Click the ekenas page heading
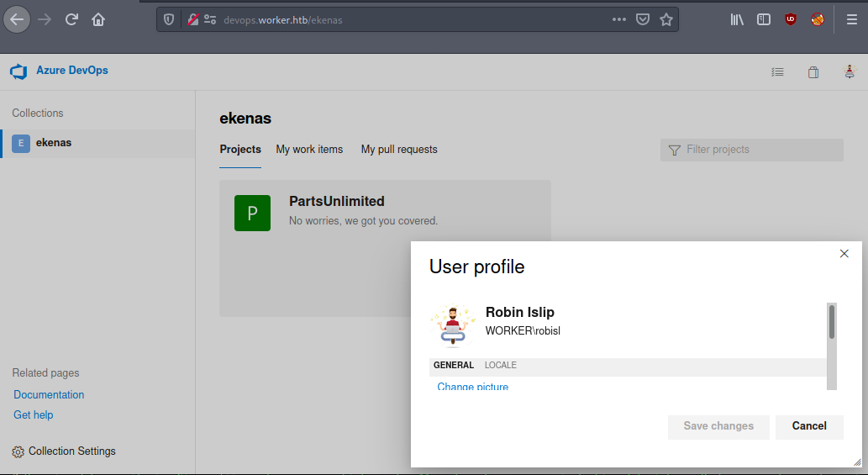 click(245, 119)
